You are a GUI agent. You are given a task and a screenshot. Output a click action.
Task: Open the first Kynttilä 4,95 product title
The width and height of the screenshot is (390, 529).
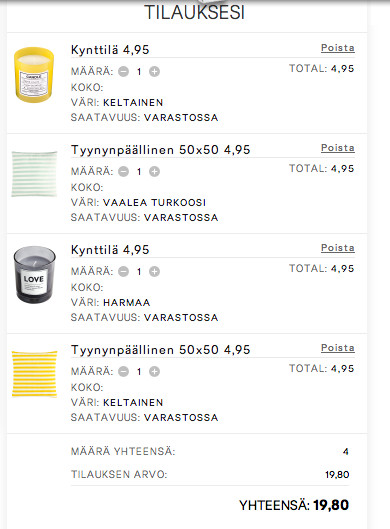click(x=110, y=50)
